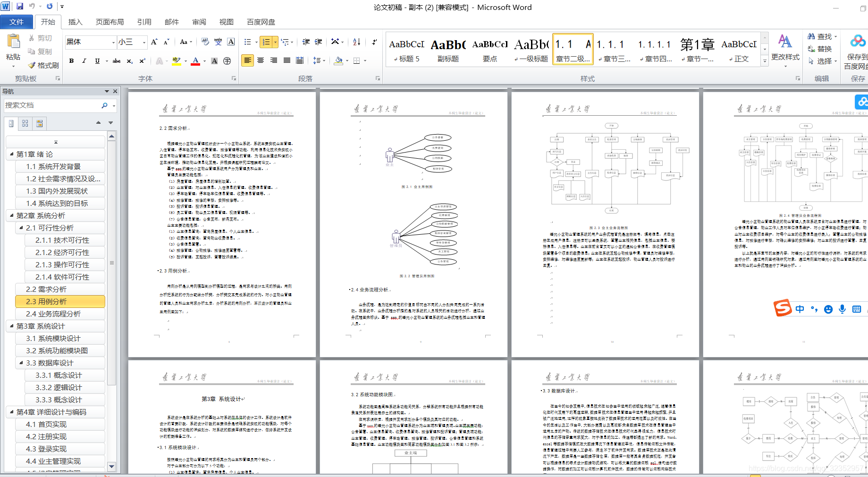Toggle Bold formatting
Viewport: 868px width, 477px height.
71,61
